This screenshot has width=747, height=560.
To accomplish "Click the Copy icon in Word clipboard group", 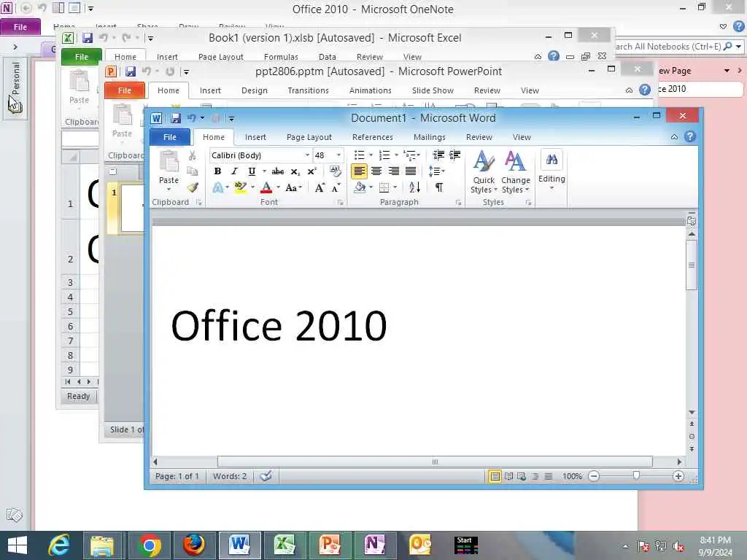I will pos(193,171).
